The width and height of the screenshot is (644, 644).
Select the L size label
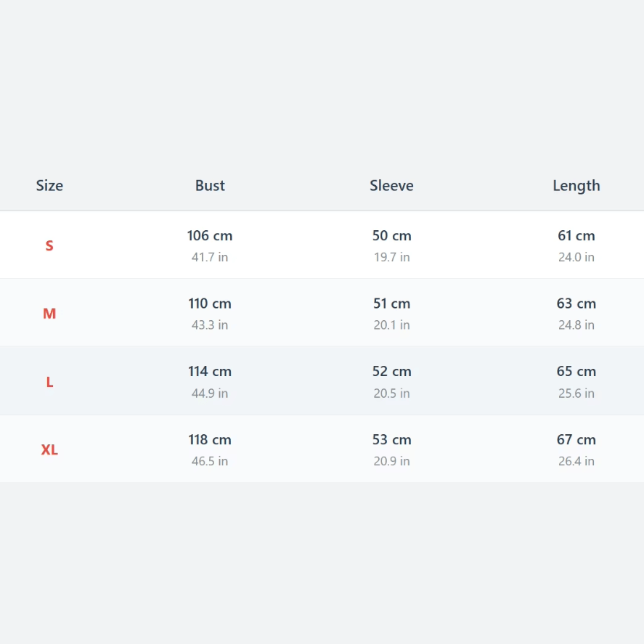pos(49,382)
